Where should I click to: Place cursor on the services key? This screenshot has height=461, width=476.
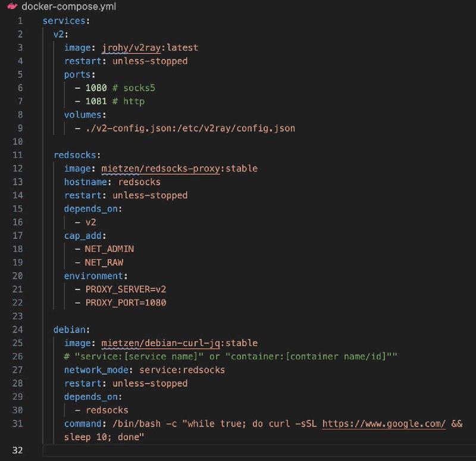pos(64,21)
